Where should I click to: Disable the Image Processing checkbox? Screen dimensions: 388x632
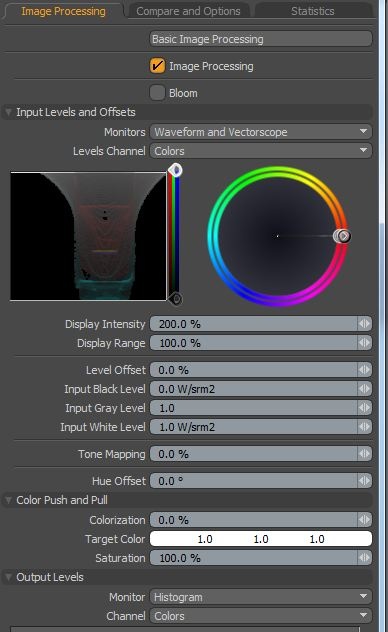[x=157, y=66]
